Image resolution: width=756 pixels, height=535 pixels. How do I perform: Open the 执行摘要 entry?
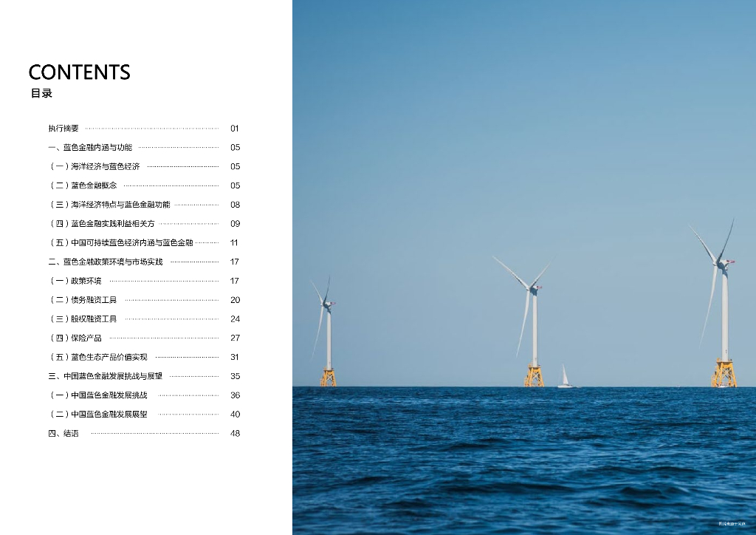tap(63, 129)
